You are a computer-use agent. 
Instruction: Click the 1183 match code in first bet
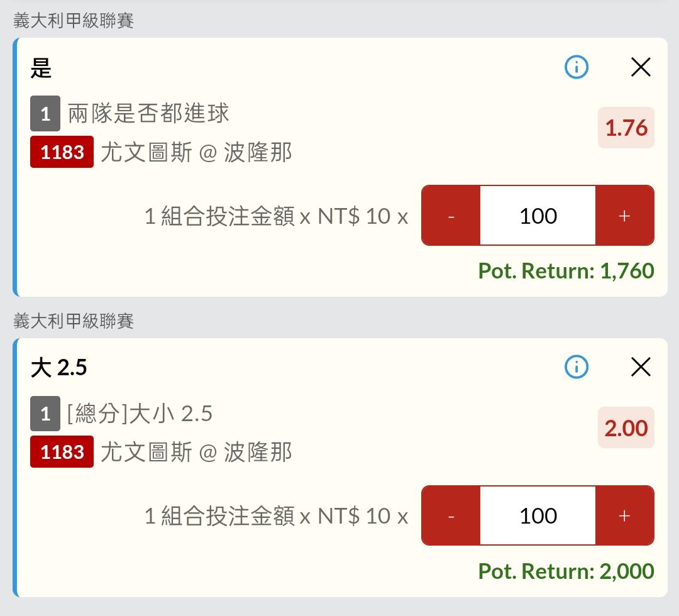[x=62, y=152]
